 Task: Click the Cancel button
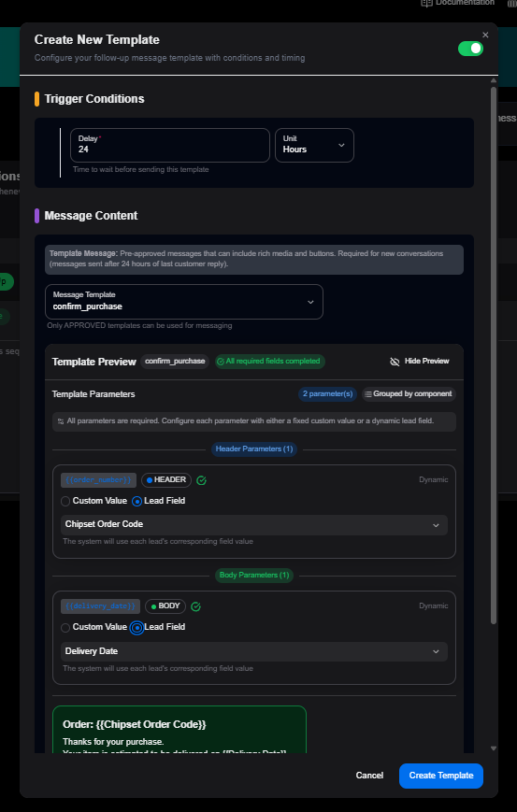click(x=369, y=776)
